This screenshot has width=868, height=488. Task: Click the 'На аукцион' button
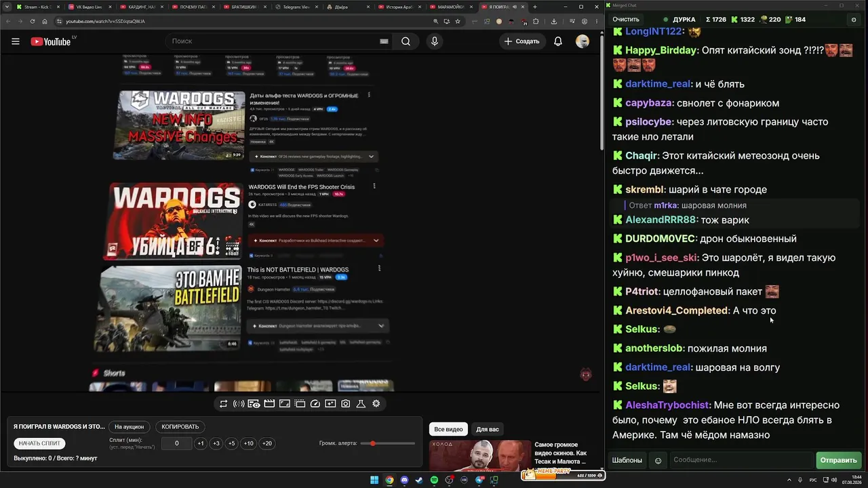tap(129, 427)
